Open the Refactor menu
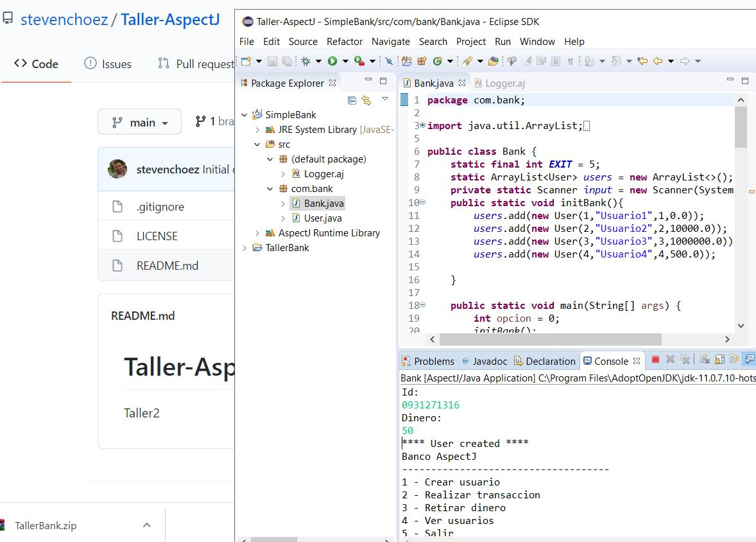 coord(344,42)
